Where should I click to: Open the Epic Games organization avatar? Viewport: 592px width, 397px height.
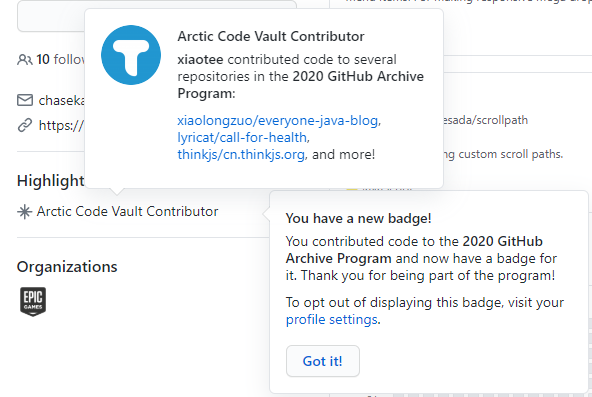33,301
